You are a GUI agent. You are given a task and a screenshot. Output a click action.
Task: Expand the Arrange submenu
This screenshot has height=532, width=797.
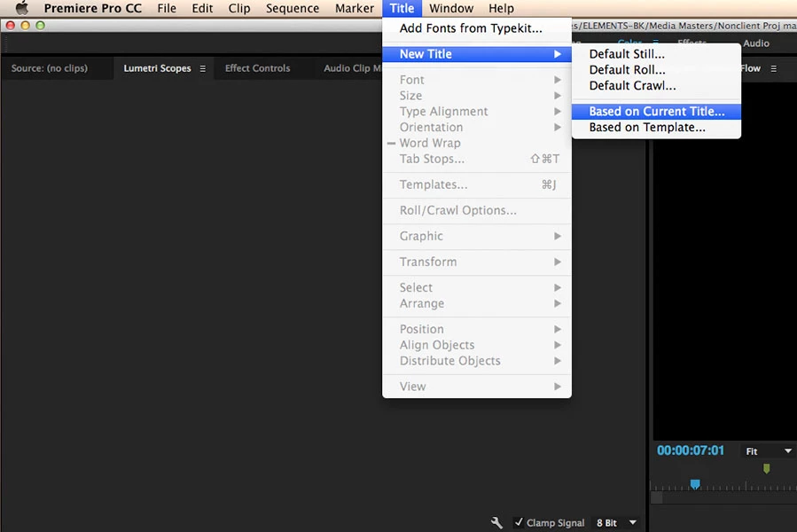coord(477,303)
